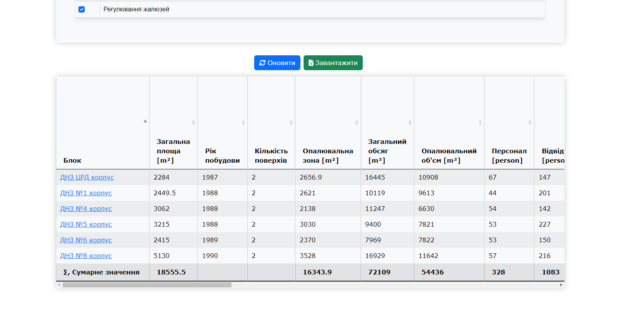644x327 pixels.
Task: Click the right arrow of table scrollbar
Action: pyautogui.click(x=561, y=285)
